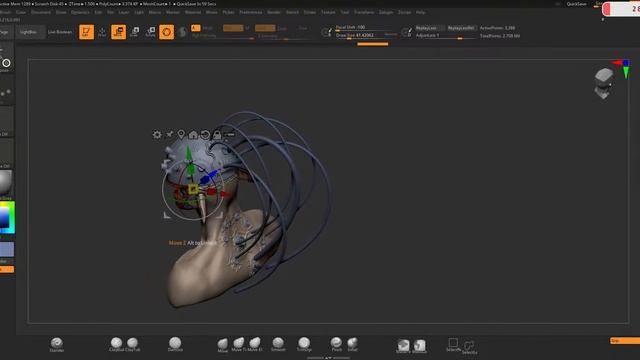Select the TrimDynamic brush
The width and height of the screenshot is (640, 360).
tap(304, 344)
